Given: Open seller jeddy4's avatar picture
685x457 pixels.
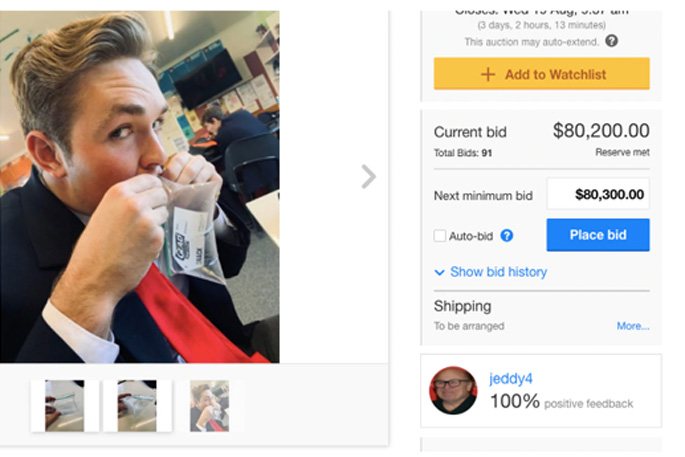Looking at the screenshot, I should pyautogui.click(x=453, y=390).
